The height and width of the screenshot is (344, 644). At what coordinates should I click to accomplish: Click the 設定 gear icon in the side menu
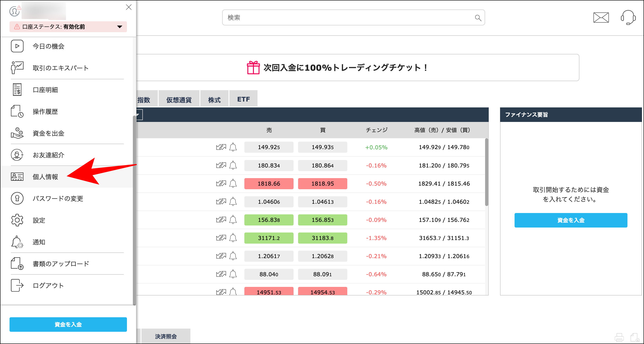pos(17,220)
